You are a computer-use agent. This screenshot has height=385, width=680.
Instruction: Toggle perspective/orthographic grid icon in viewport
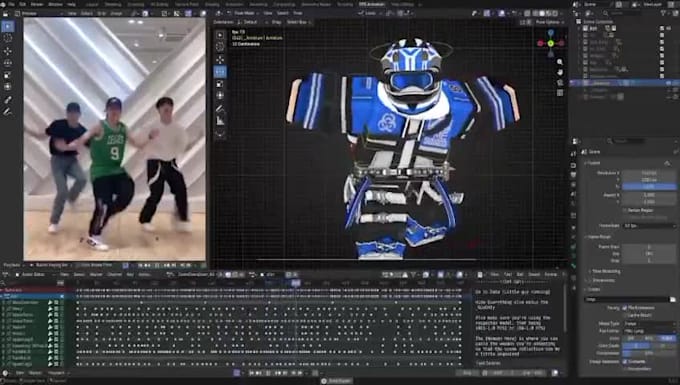[x=560, y=92]
